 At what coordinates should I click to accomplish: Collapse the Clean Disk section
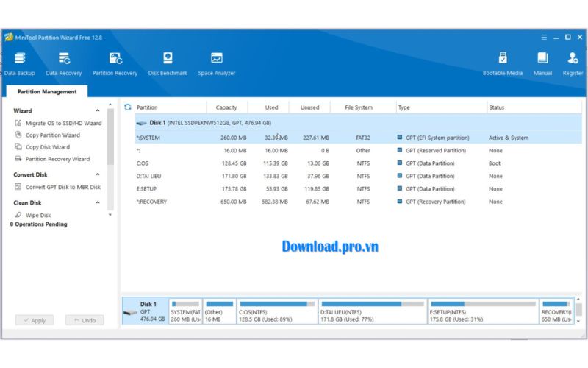98,203
